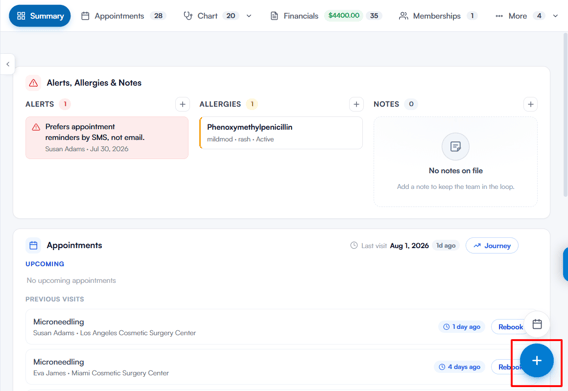Screen dimensions: 568x391
Task: Click the Allergies count badge 1
Action: pyautogui.click(x=252, y=104)
